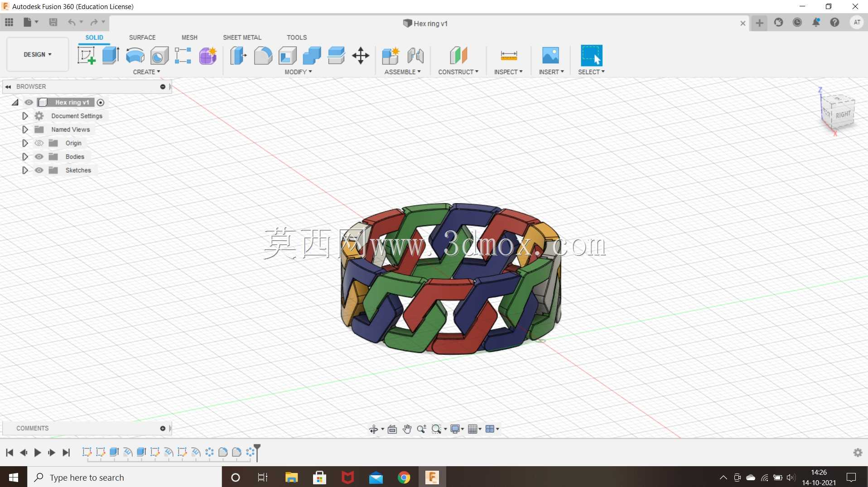
Task: Choose the Shell tool
Action: click(287, 56)
